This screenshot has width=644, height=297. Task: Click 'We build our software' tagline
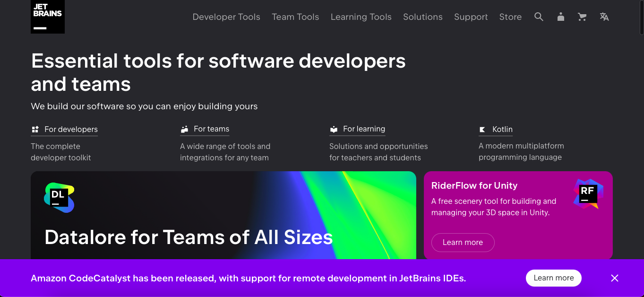pos(144,106)
